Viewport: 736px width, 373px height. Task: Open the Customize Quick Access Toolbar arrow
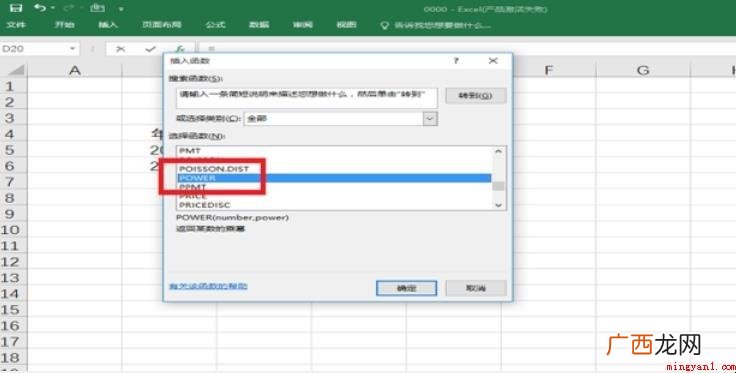point(121,9)
